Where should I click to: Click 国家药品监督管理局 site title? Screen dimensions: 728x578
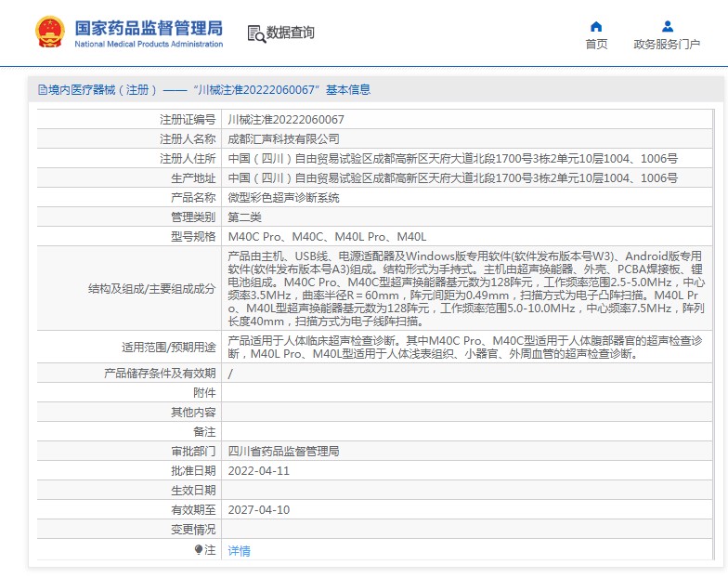[x=149, y=28]
